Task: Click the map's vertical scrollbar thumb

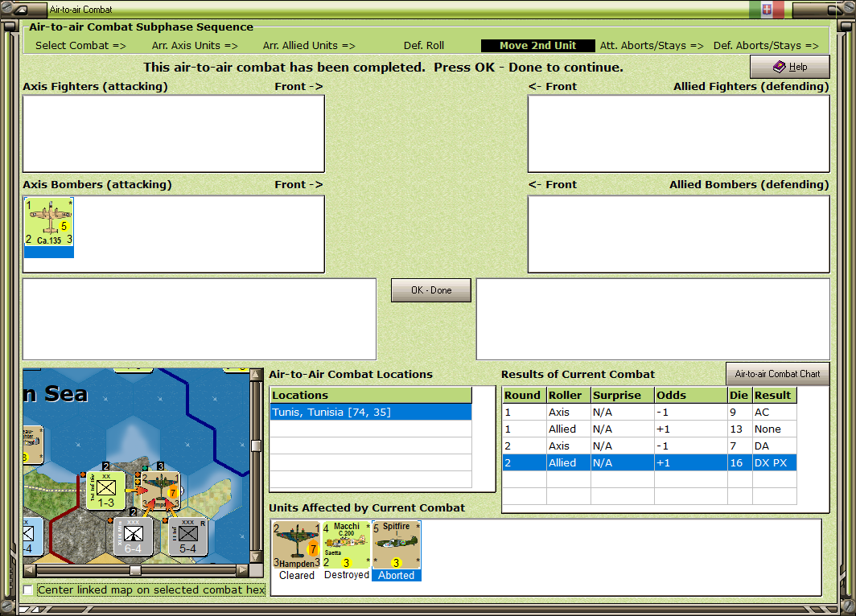Action: coord(255,446)
